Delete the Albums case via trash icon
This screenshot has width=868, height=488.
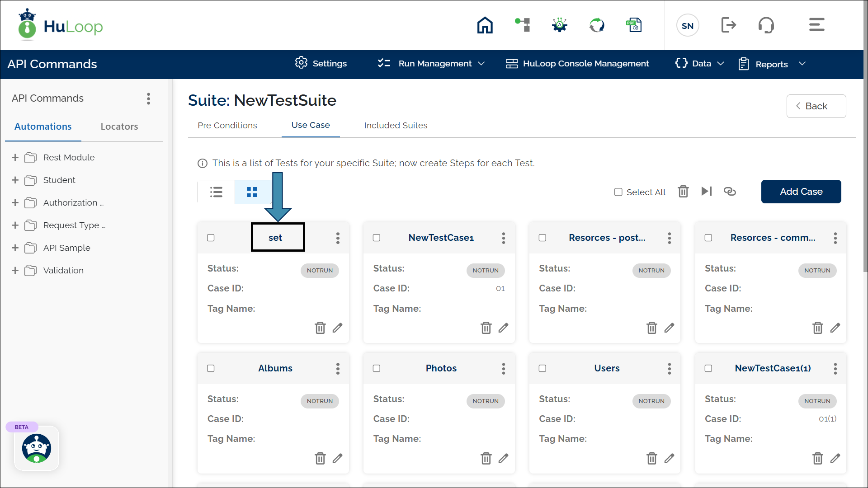[x=320, y=458]
